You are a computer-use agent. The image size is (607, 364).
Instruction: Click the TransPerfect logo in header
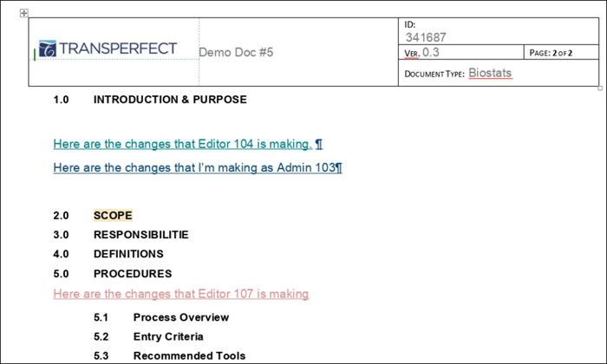click(x=108, y=49)
